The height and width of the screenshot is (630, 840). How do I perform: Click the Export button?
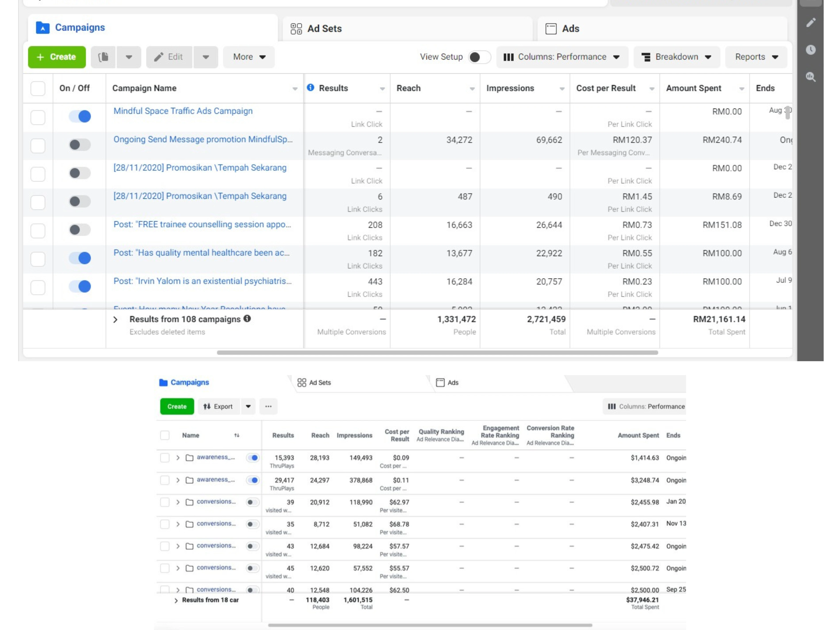[218, 406]
